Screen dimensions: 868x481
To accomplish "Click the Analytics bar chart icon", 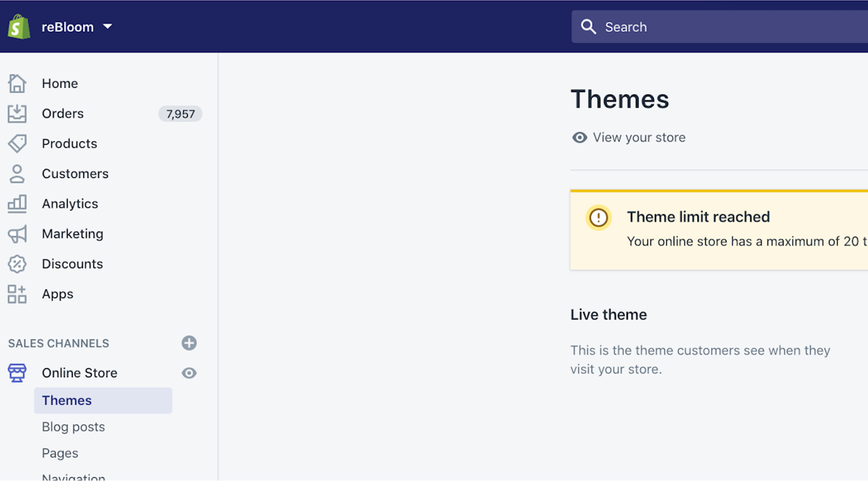I will (17, 204).
